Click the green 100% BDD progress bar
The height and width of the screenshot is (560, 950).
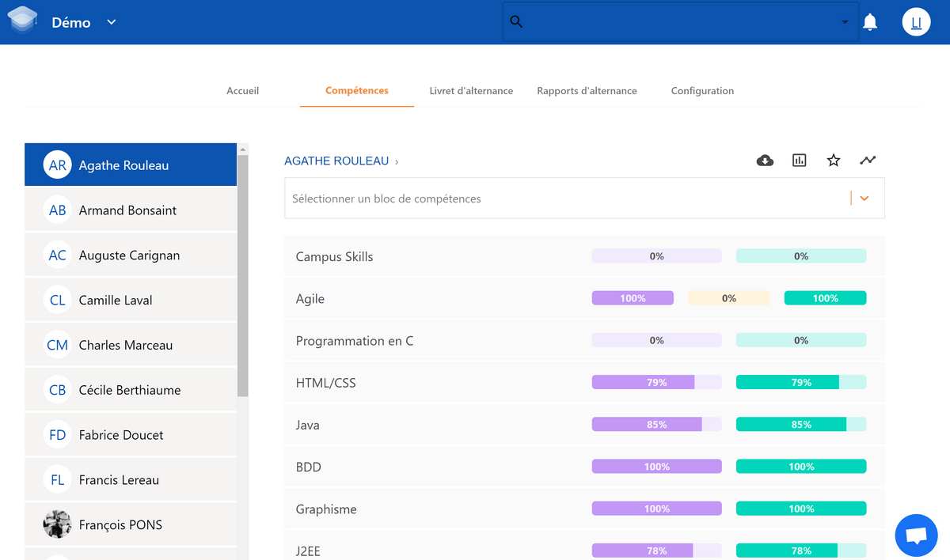801,467
